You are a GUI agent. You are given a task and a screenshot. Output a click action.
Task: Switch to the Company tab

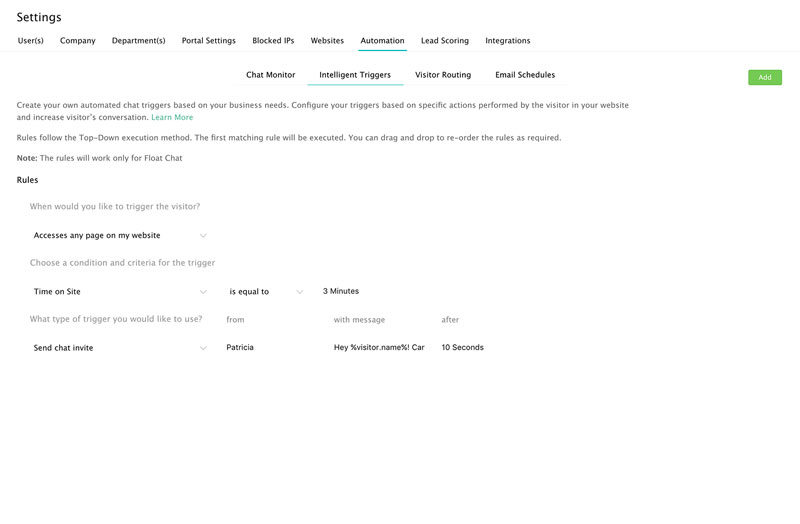pyautogui.click(x=78, y=41)
